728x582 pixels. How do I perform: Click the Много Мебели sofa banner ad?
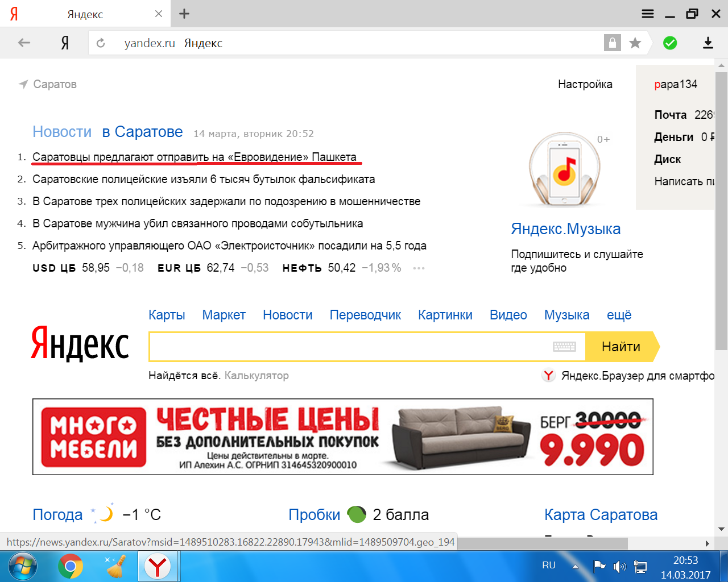point(343,437)
